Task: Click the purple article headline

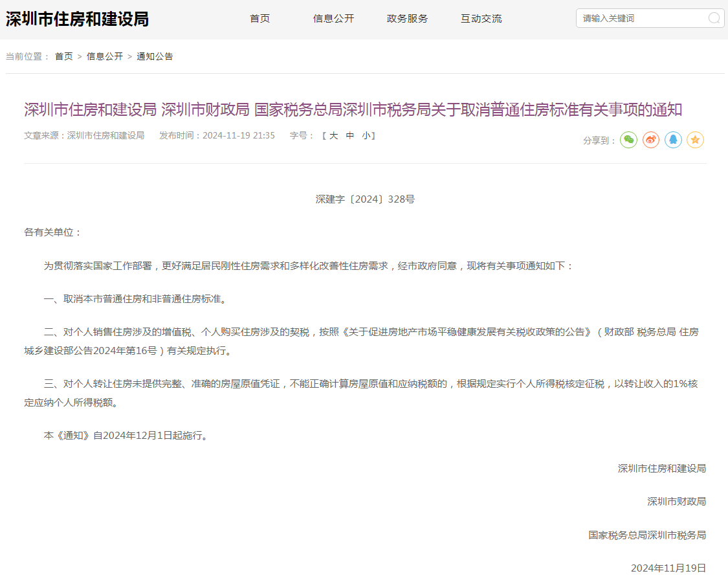Action: (x=353, y=109)
